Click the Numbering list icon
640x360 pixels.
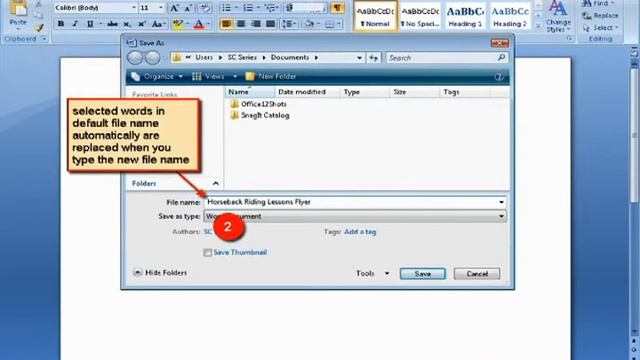(x=248, y=8)
